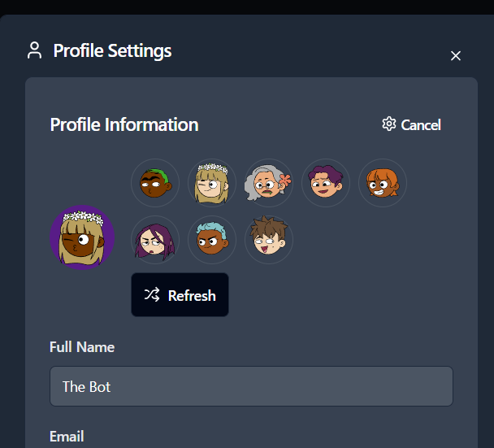Pick the gray-haired mustache avatar
Image resolution: width=494 pixels, height=448 pixels.
tap(269, 183)
